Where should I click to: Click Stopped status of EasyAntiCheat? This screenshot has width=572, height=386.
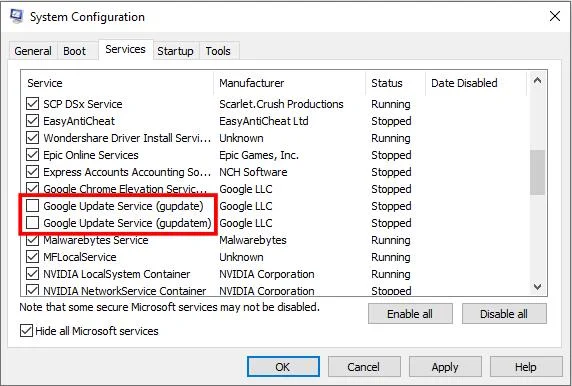pos(391,121)
